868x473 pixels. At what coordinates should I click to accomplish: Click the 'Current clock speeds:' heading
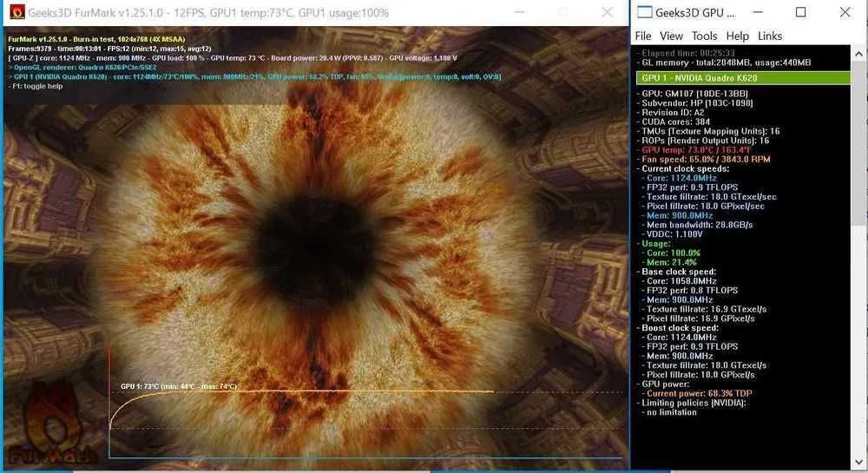point(682,168)
